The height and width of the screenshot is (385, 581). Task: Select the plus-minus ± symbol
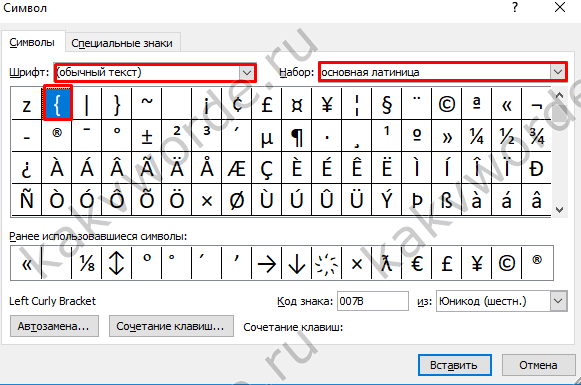pos(147,136)
